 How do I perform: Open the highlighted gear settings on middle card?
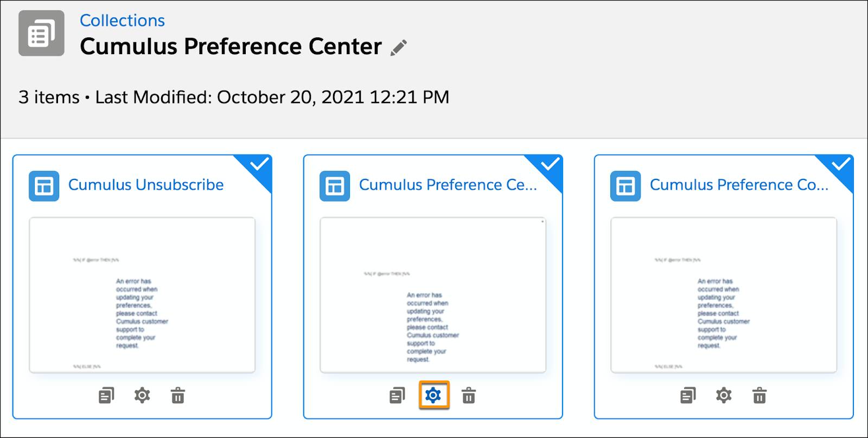click(x=433, y=396)
